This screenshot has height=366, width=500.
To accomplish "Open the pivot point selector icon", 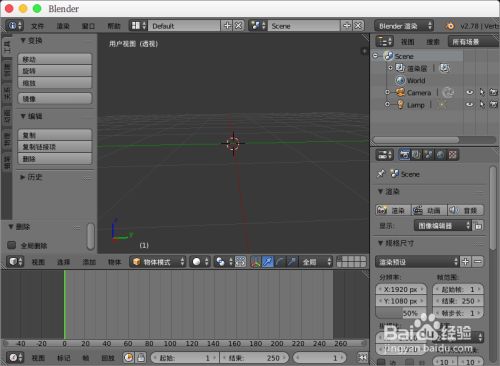I will pos(223,262).
